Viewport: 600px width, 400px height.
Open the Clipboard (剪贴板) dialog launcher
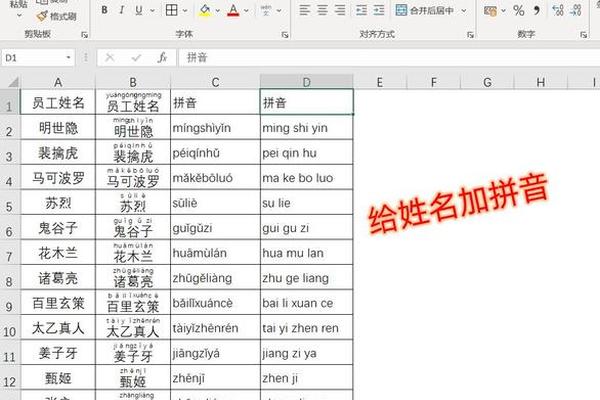[85, 35]
